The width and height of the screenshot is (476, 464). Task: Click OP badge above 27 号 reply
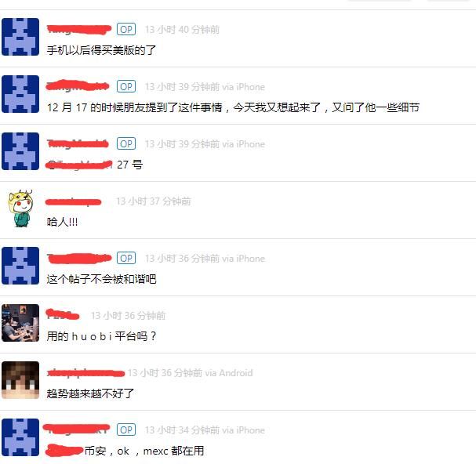pos(126,143)
